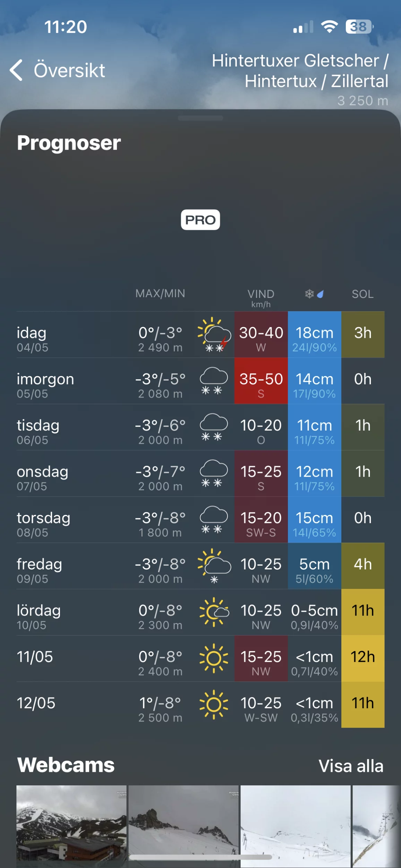
Task: Go back to Översikt
Action: pyautogui.click(x=69, y=70)
